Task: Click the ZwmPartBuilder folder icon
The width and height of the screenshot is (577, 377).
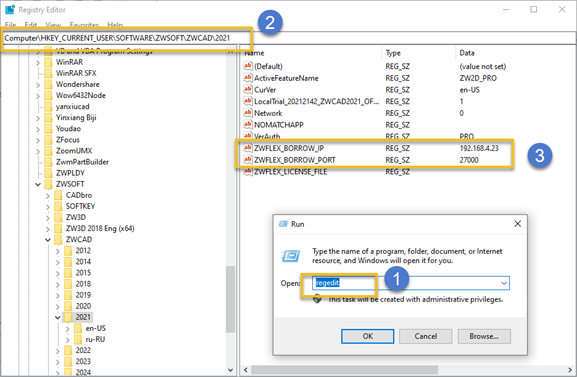Action: (48, 162)
